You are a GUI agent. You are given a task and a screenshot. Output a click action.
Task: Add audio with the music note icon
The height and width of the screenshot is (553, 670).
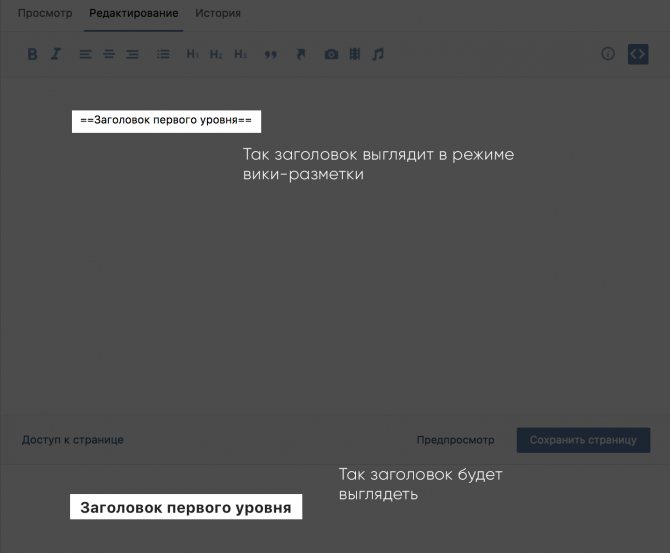pos(378,54)
